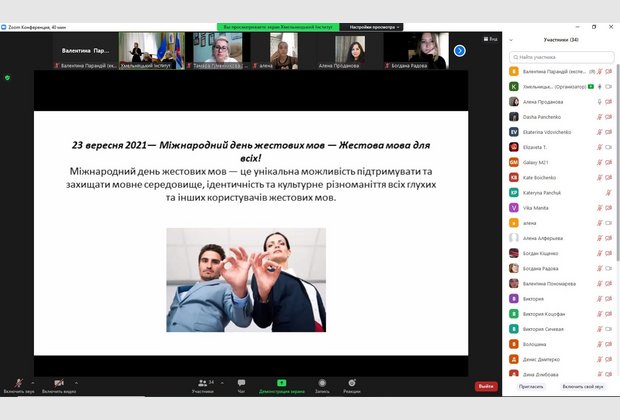
Task: Collapse participants panel with header chevron
Action: coord(511,40)
